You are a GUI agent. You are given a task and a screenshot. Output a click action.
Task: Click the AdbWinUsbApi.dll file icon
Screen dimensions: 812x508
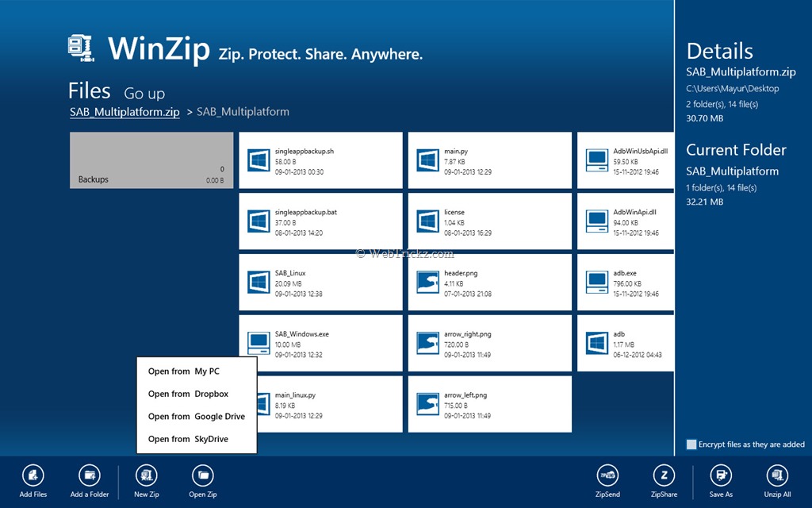click(597, 160)
